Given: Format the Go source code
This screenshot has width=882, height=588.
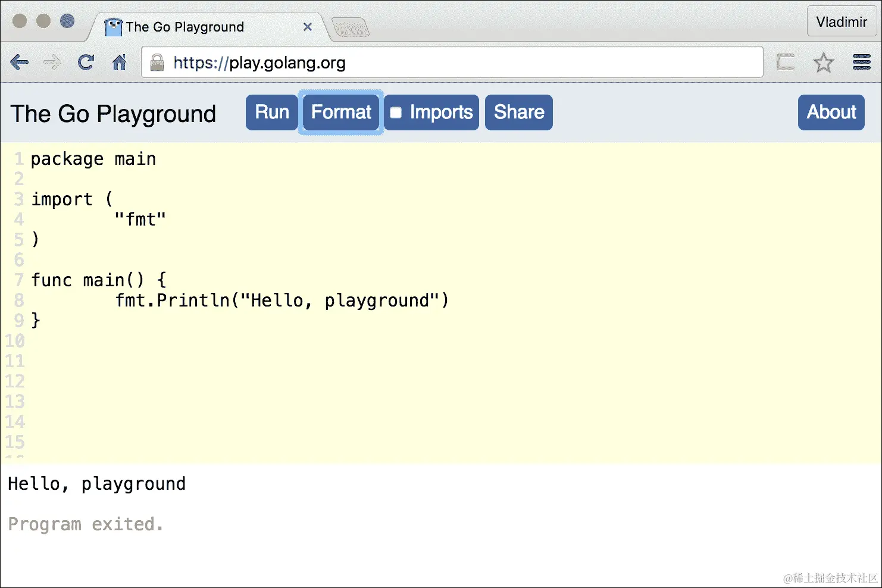Looking at the screenshot, I should tap(340, 112).
